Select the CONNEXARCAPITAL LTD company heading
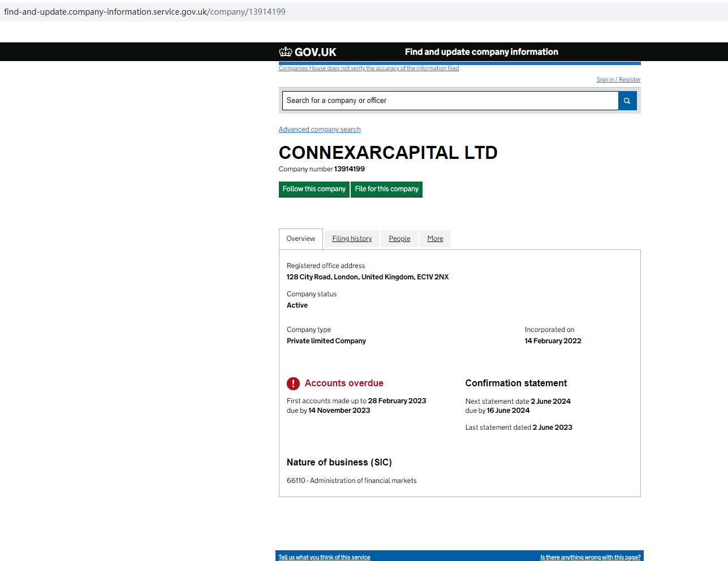The width and height of the screenshot is (728, 561). point(388,153)
